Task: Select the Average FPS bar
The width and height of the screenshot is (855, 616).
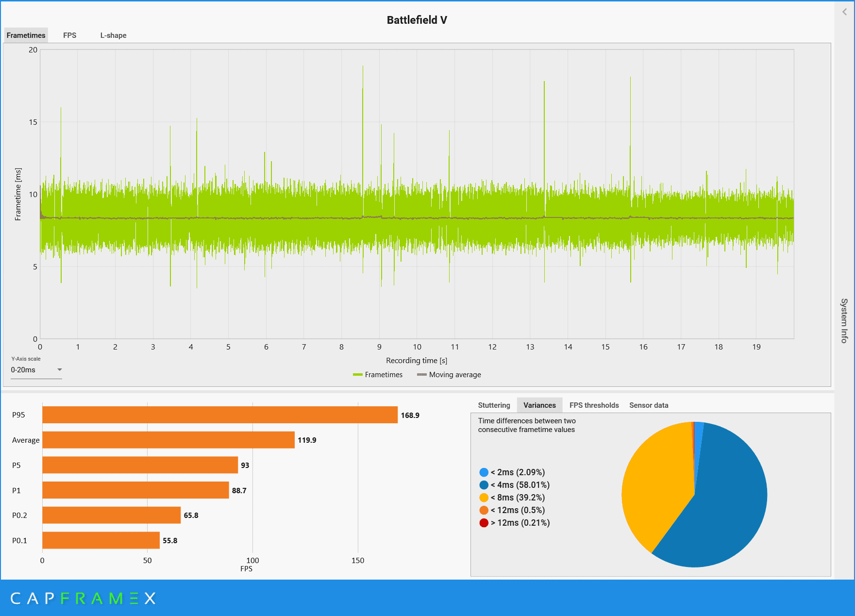Action: pyautogui.click(x=168, y=440)
